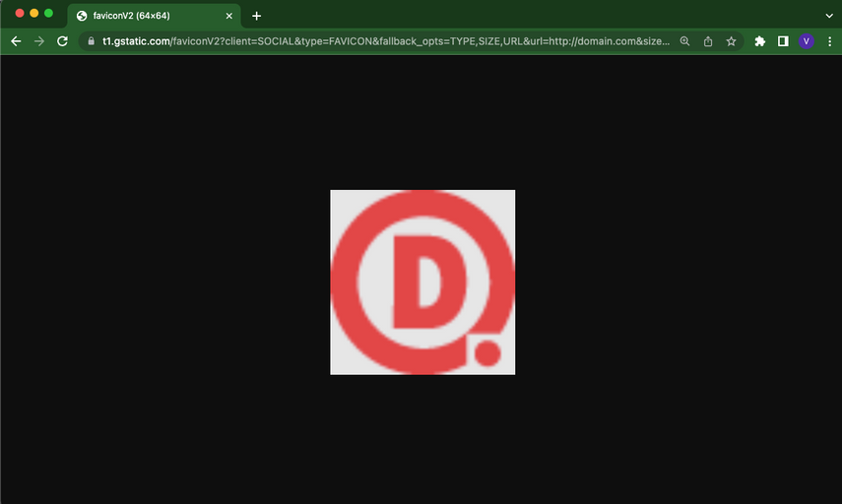Open the Extensions puzzle icon

pyautogui.click(x=760, y=41)
